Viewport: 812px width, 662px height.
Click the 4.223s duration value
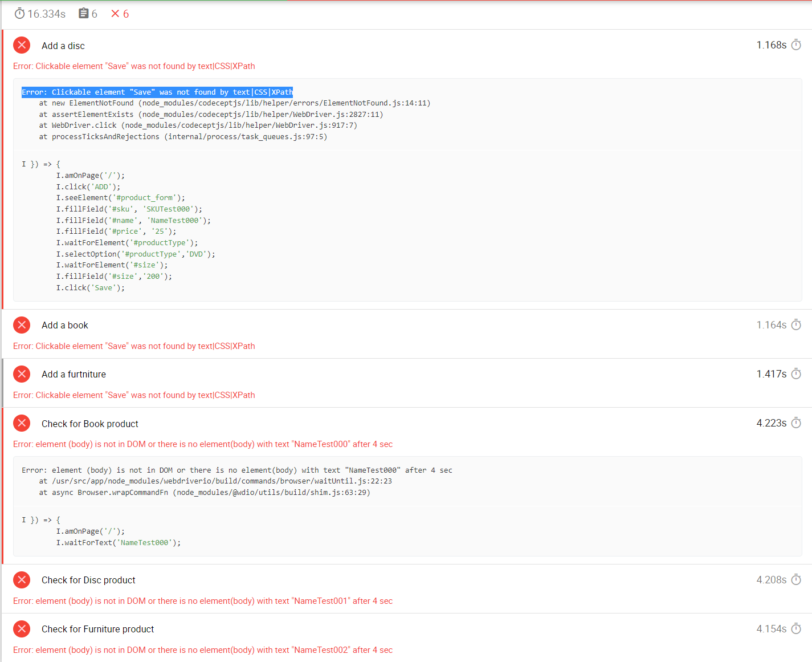[x=772, y=423]
